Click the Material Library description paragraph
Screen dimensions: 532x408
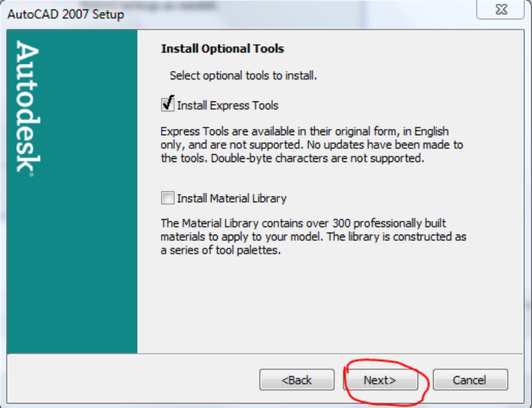click(x=314, y=237)
